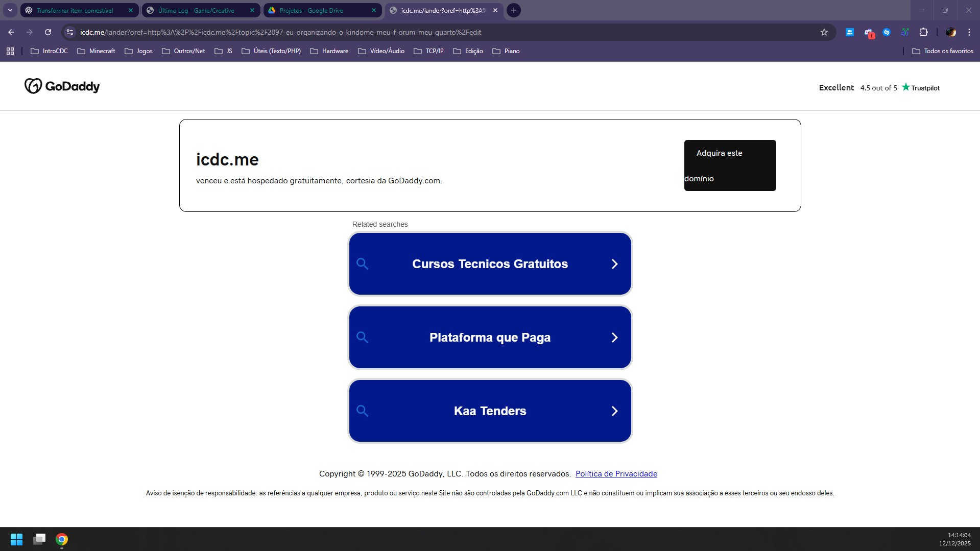This screenshot has width=980, height=551.
Task: Open the Chrome three-dot menu
Action: (x=969, y=32)
